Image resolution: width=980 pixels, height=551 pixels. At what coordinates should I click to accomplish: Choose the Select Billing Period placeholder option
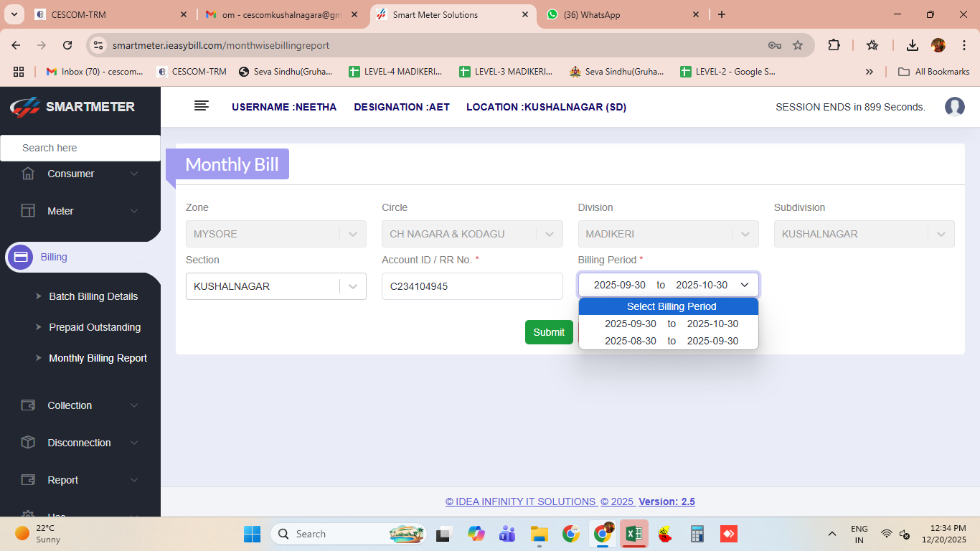point(669,306)
